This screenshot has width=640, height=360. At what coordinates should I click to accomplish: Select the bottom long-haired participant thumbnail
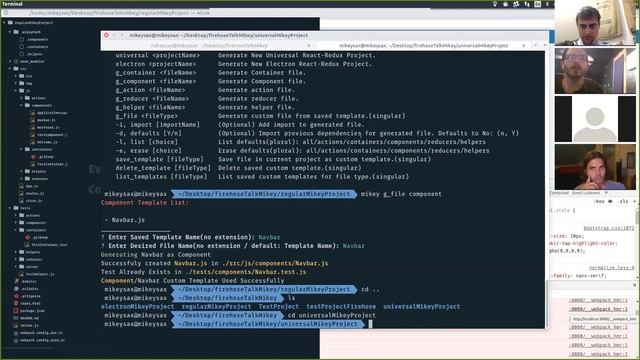[x=595, y=167]
